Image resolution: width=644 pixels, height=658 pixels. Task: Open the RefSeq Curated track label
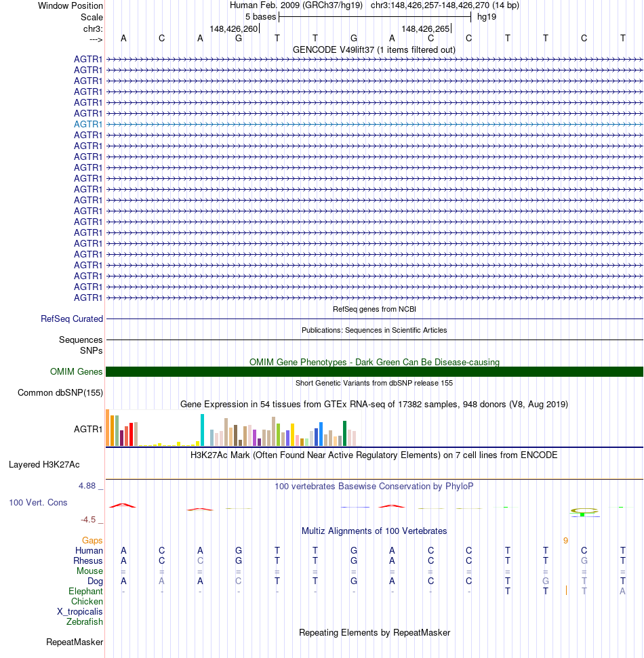pos(72,319)
